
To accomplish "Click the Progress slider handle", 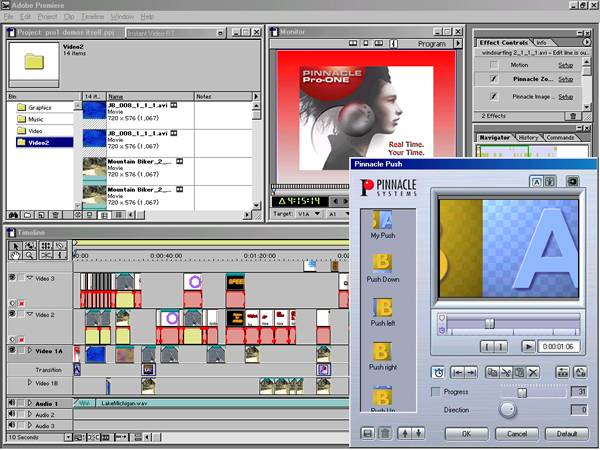I will click(x=522, y=392).
